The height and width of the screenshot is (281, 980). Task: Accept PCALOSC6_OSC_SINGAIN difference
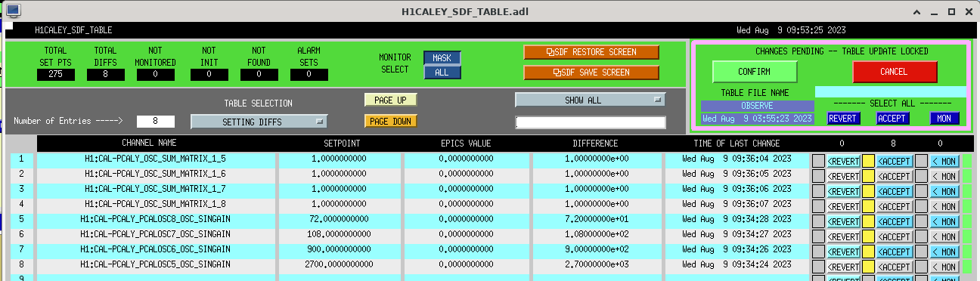click(x=894, y=251)
